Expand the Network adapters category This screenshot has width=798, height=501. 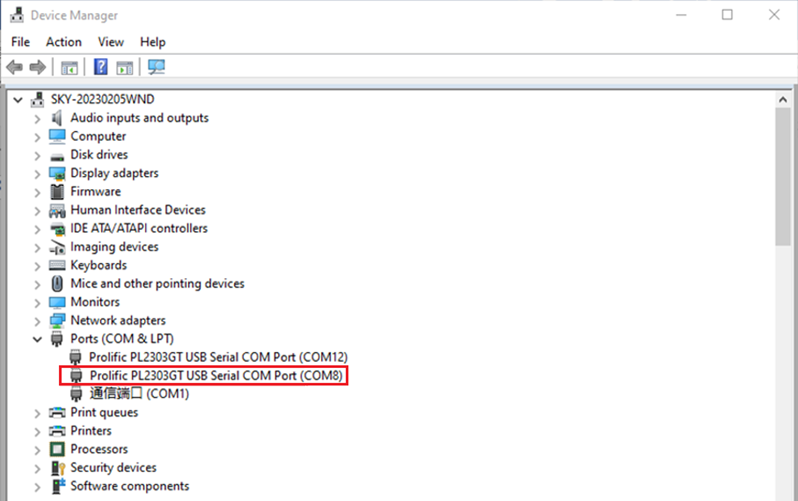(x=38, y=320)
